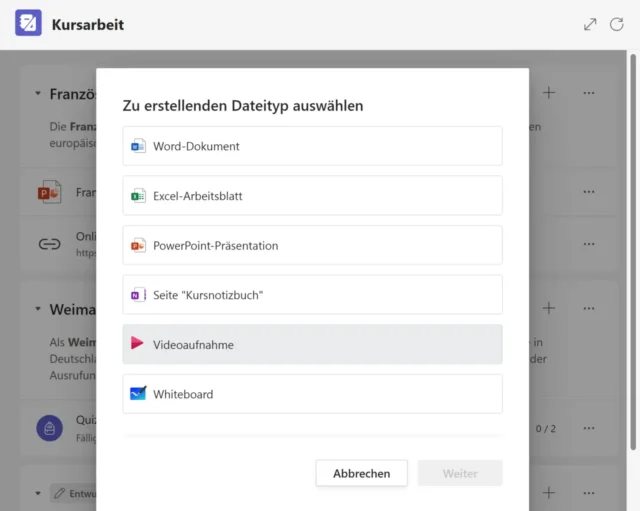Select PowerPoint-Präsentation option
Screen dimensions: 640x511
pos(312,245)
